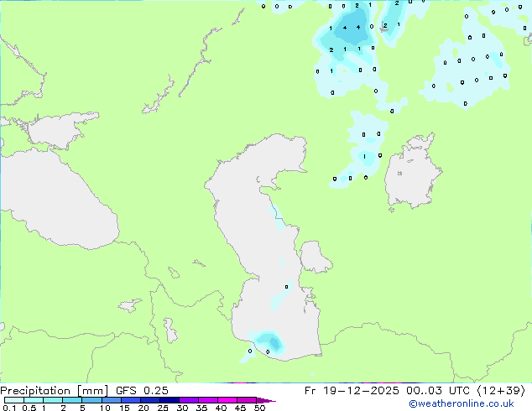Click the 30–35 mm purple swatch
The height and width of the screenshot is (411, 532).
(x=189, y=400)
